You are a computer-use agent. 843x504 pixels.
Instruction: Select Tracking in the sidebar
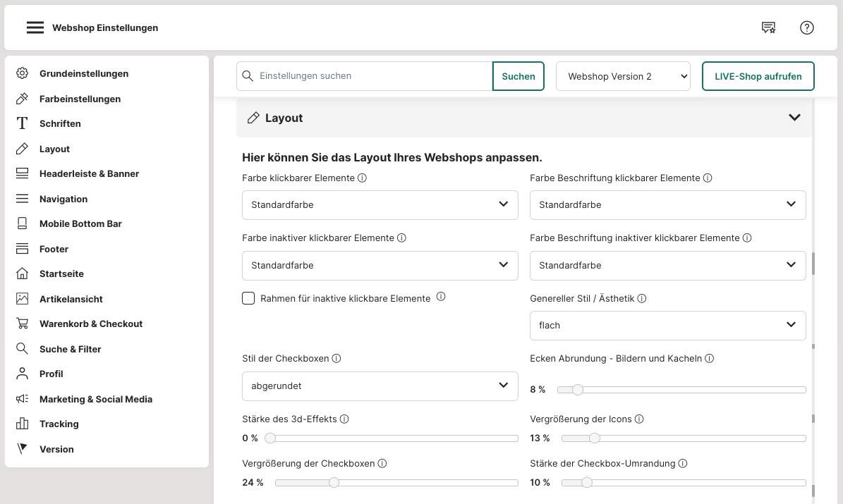pos(59,424)
